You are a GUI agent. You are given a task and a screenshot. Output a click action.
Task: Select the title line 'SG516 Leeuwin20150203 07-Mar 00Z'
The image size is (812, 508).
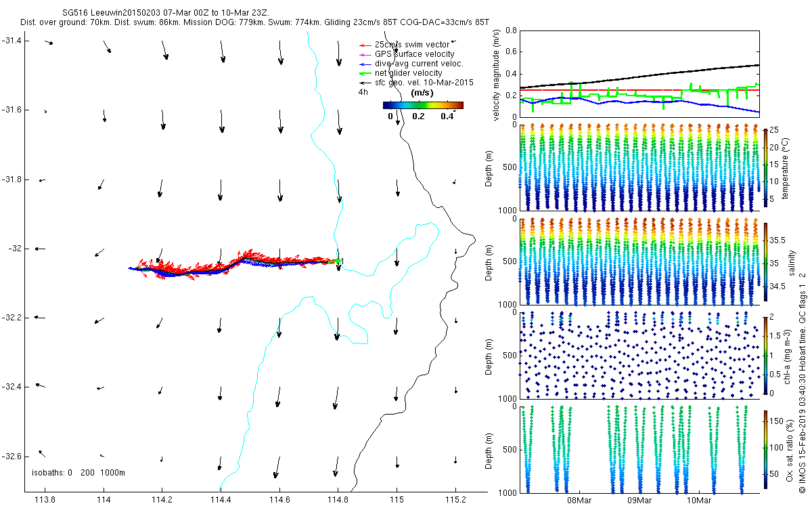[x=165, y=14]
